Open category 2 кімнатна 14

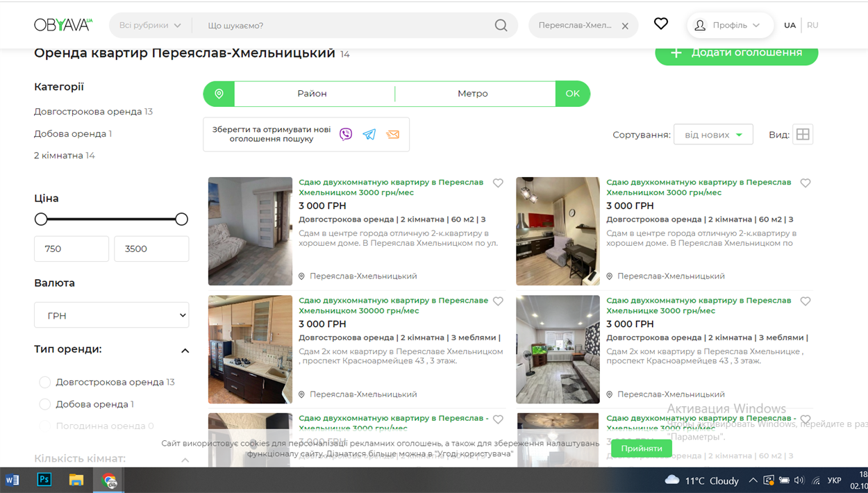tap(65, 156)
